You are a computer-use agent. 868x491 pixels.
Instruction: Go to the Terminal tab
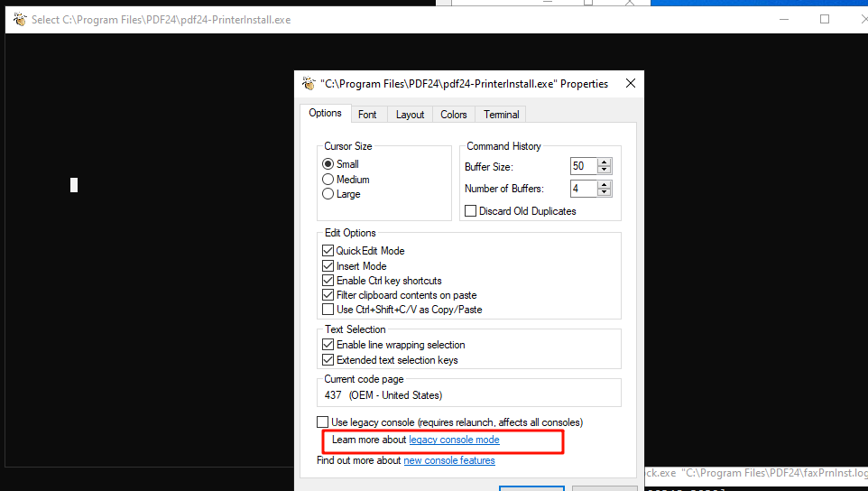point(501,115)
